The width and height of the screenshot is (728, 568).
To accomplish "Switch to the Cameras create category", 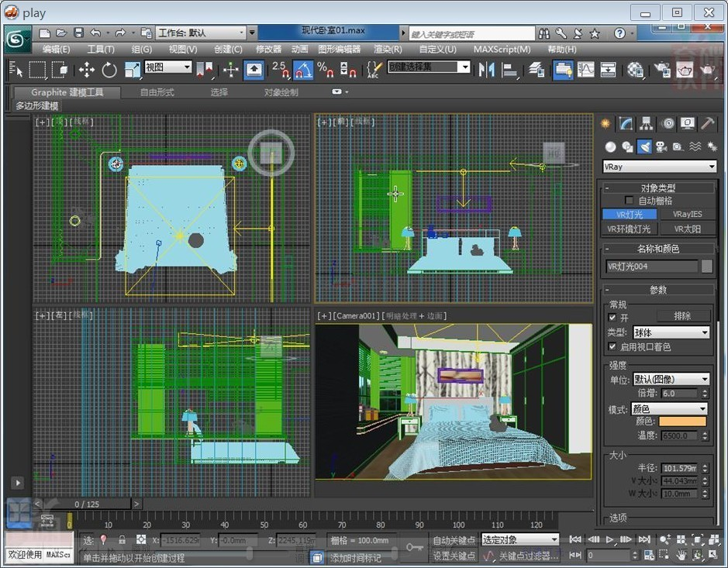I will [x=661, y=146].
